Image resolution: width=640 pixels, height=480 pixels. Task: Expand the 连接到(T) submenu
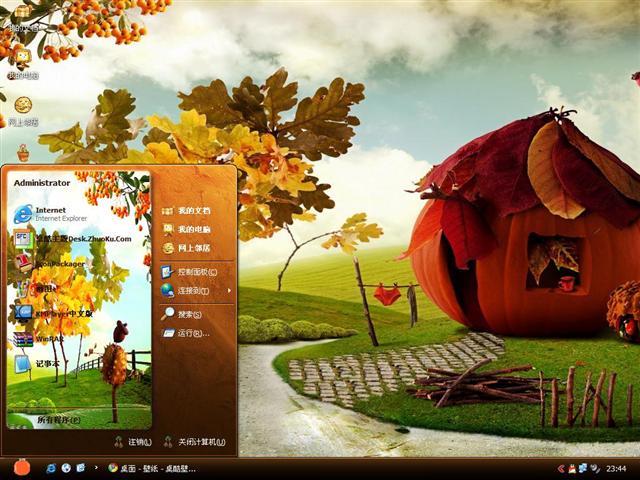click(x=196, y=291)
